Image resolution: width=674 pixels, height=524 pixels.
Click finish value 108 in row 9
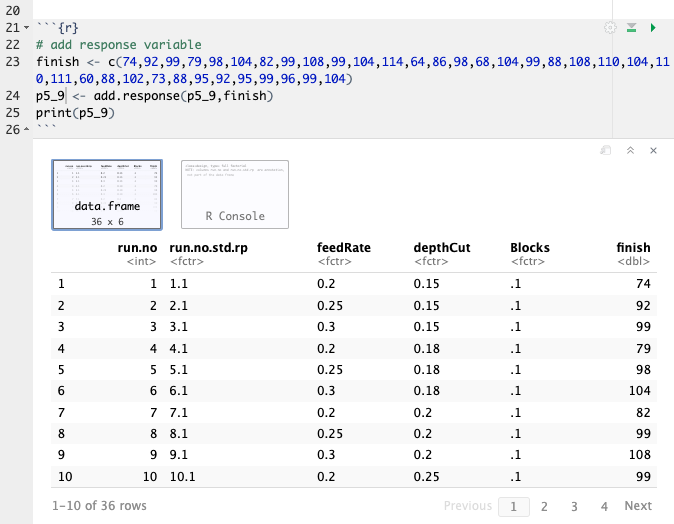[640, 455]
